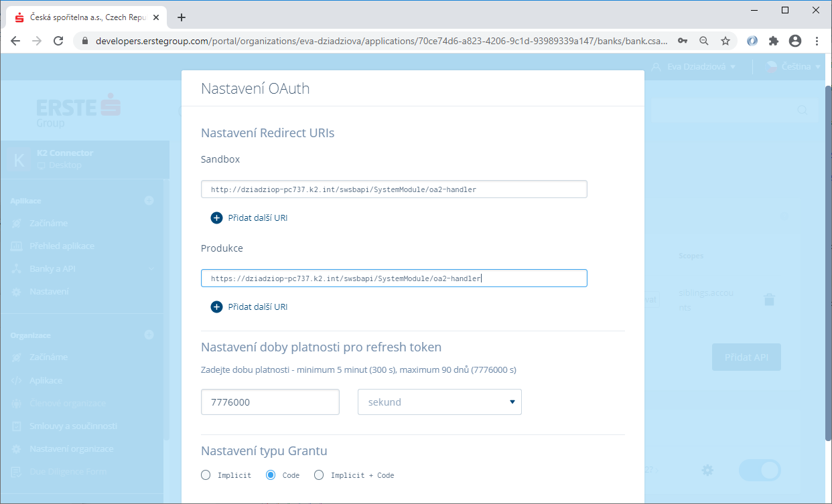Add another Produkce URI with the plus icon

[x=216, y=307]
